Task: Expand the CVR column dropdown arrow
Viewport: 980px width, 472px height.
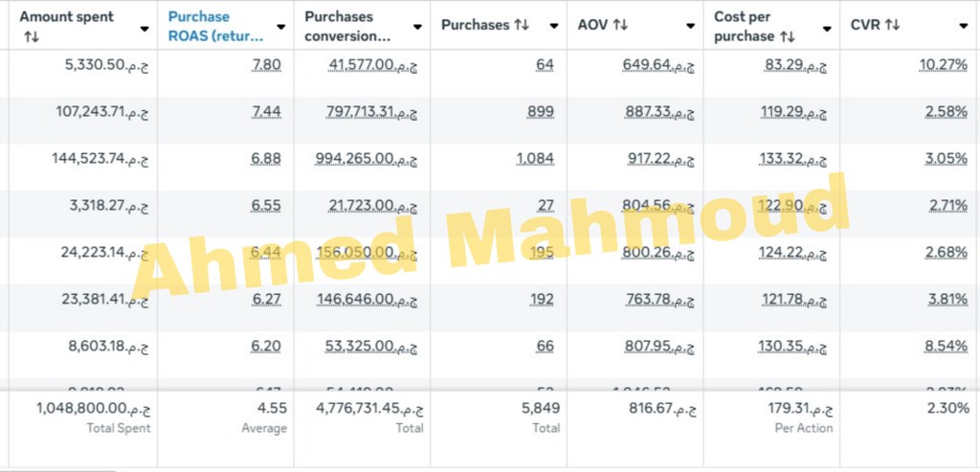Action: [x=964, y=28]
